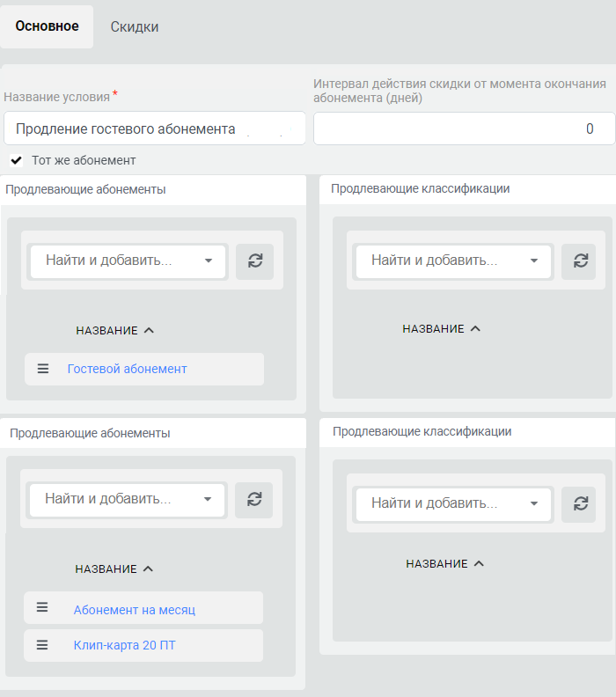The height and width of the screenshot is (697, 616).
Task: Focus the discount interval days field showing 0
Action: (464, 128)
